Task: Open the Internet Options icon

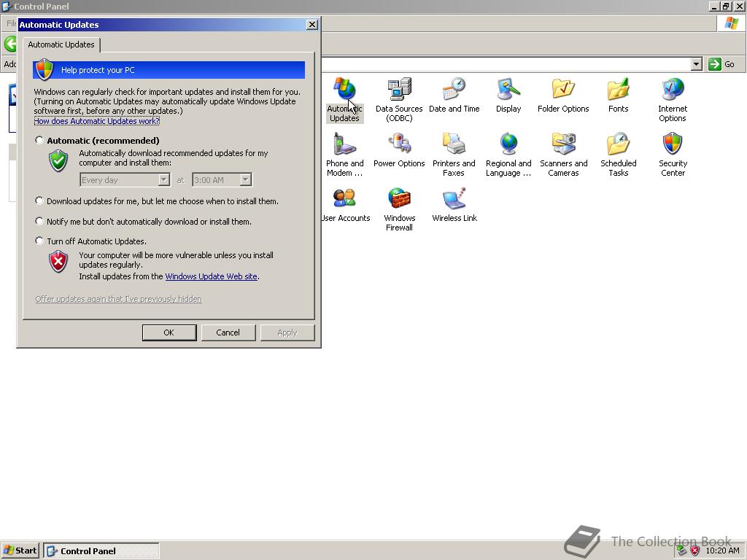Action: tap(673, 100)
